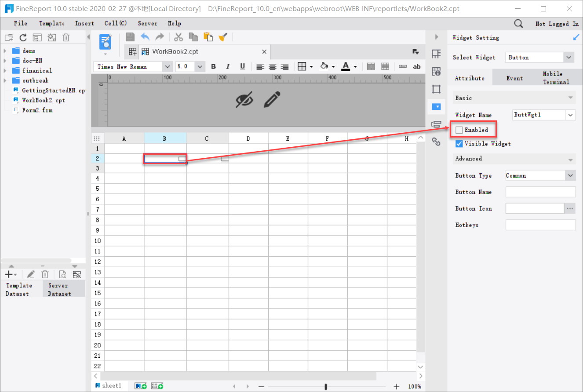Click the Merge cells icon

coord(371,66)
